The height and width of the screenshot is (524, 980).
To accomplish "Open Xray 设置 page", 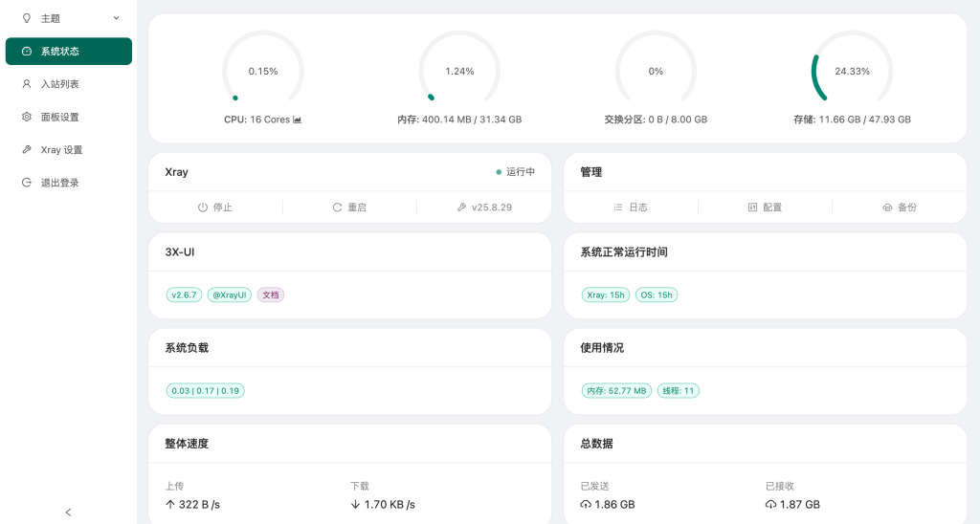I will click(61, 150).
